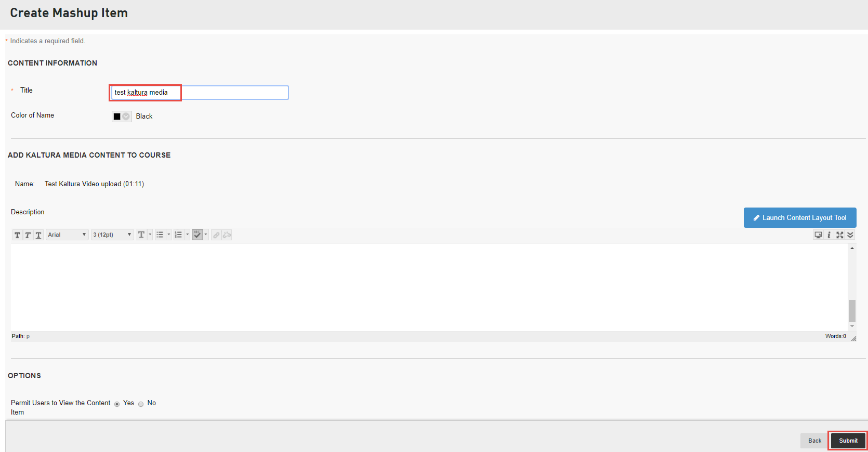This screenshot has height=452, width=868.
Task: Toggle bold text formatting
Action: tap(17, 235)
